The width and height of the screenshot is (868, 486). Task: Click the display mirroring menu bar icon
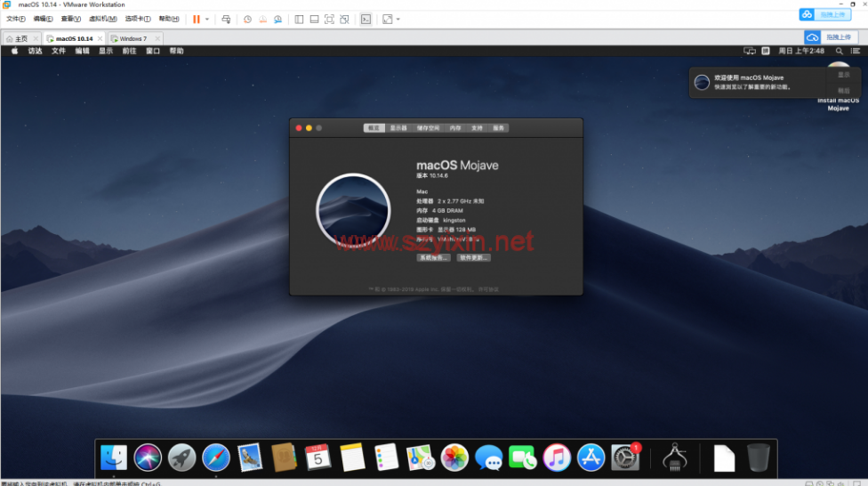[750, 51]
